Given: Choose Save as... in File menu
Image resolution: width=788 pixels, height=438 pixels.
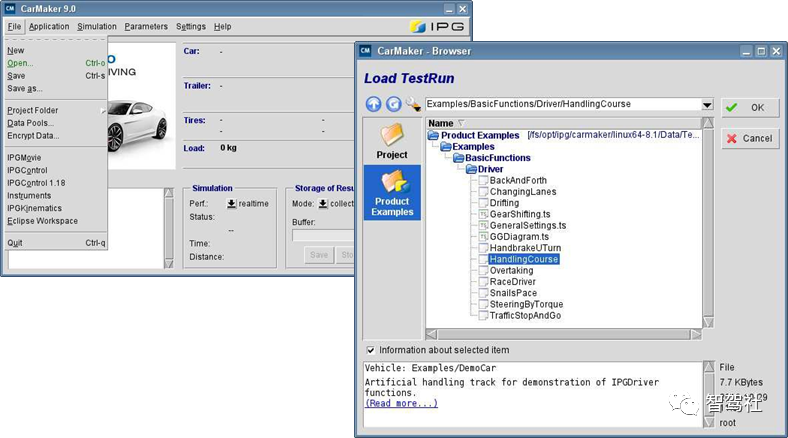Looking at the screenshot, I should tap(56, 88).
